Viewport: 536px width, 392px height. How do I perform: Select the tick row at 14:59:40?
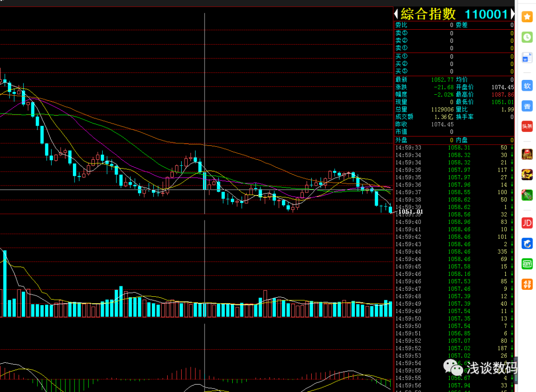454,222
